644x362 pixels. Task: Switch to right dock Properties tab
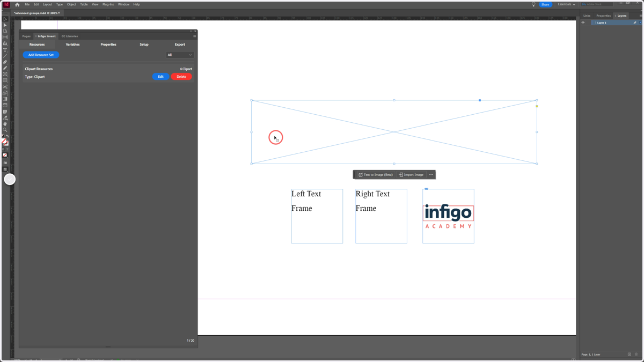pyautogui.click(x=603, y=16)
